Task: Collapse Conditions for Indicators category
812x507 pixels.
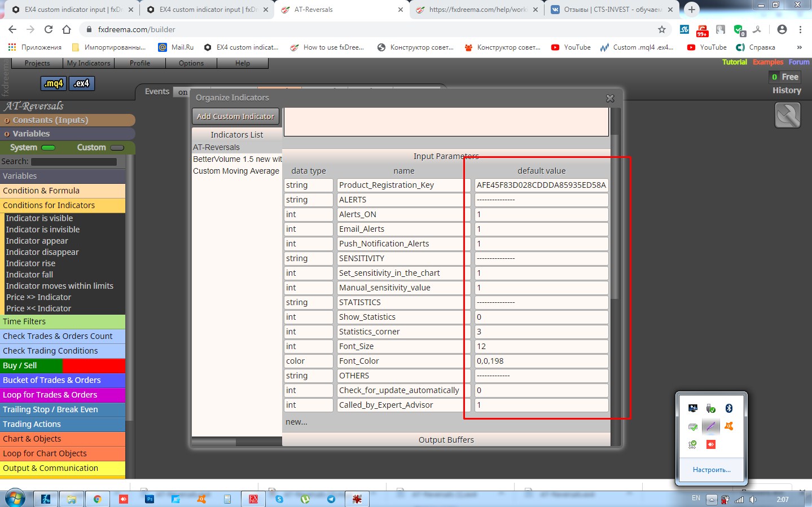Action: 63,205
